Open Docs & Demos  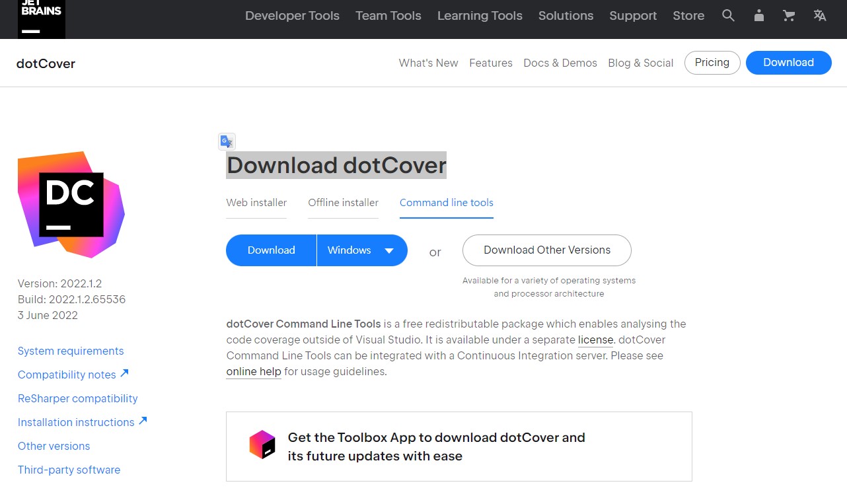click(x=560, y=63)
